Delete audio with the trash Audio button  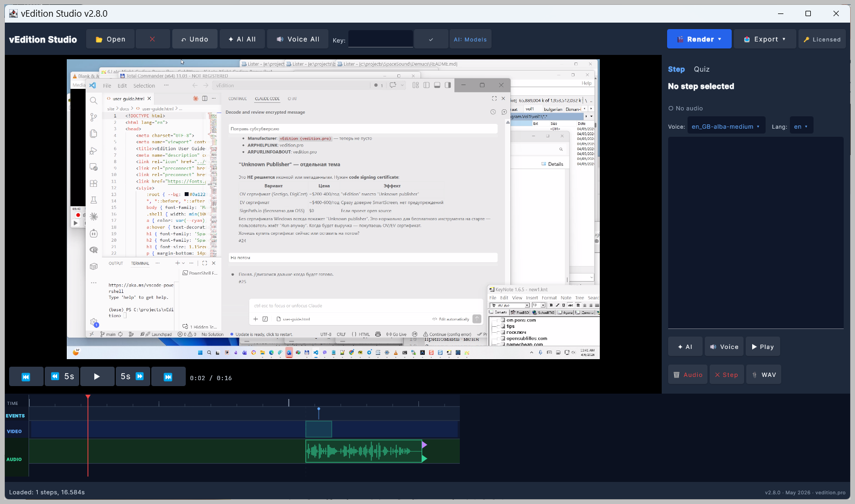pos(688,375)
